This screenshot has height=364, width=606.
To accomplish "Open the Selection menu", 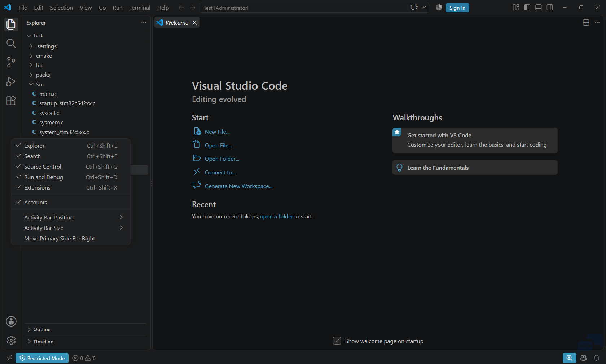I will click(x=61, y=8).
